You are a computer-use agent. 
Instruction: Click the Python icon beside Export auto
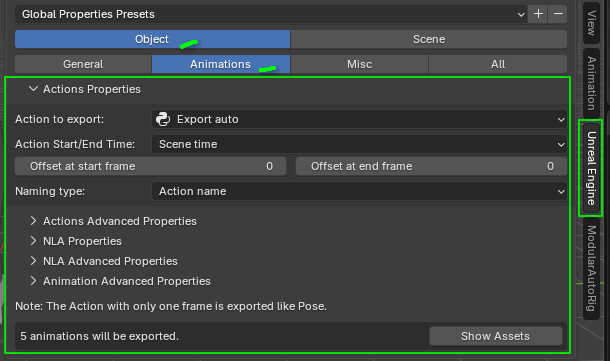[x=163, y=119]
